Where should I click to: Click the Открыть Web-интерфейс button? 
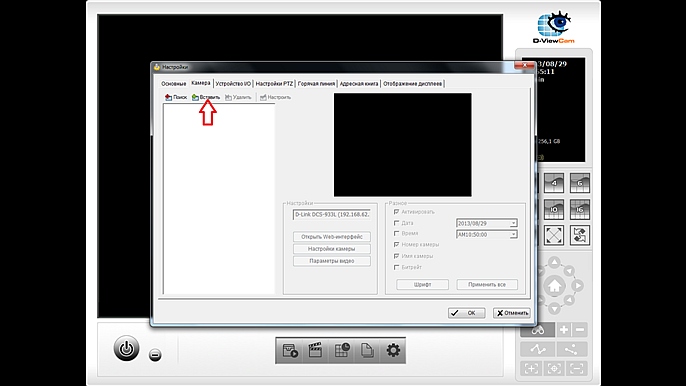point(332,237)
